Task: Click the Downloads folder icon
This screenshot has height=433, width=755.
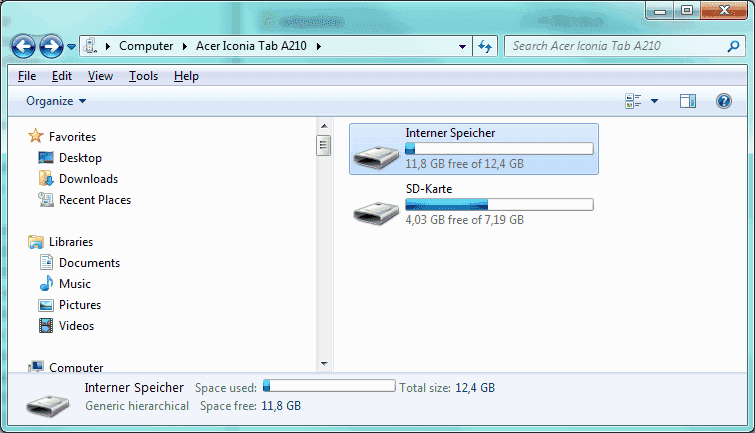Action: click(46, 179)
